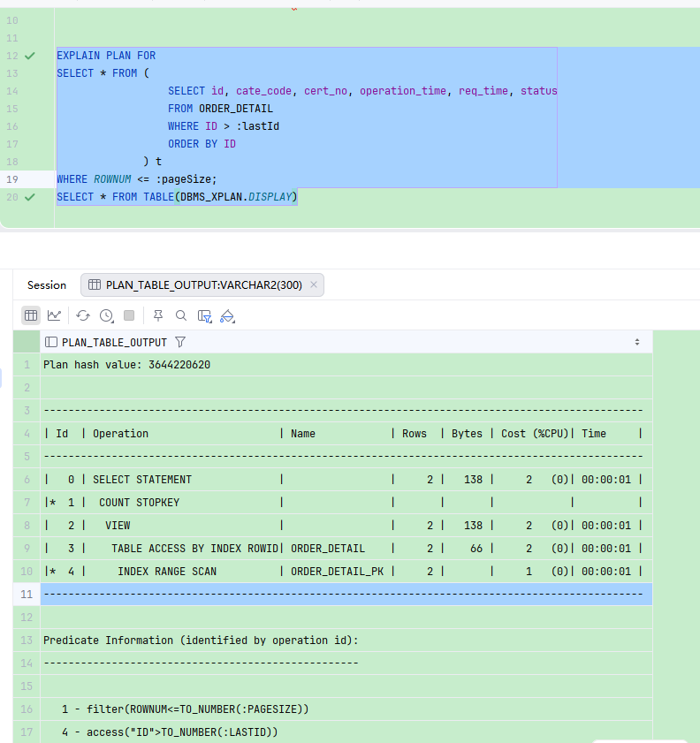This screenshot has width=700, height=743.
Task: Switch results to table view
Action: click(x=31, y=315)
